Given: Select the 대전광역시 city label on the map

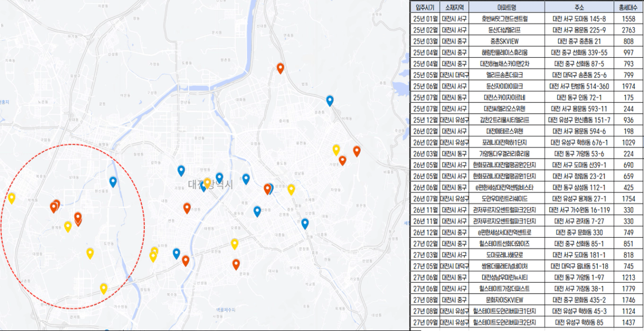Looking at the screenshot, I should [x=211, y=185].
